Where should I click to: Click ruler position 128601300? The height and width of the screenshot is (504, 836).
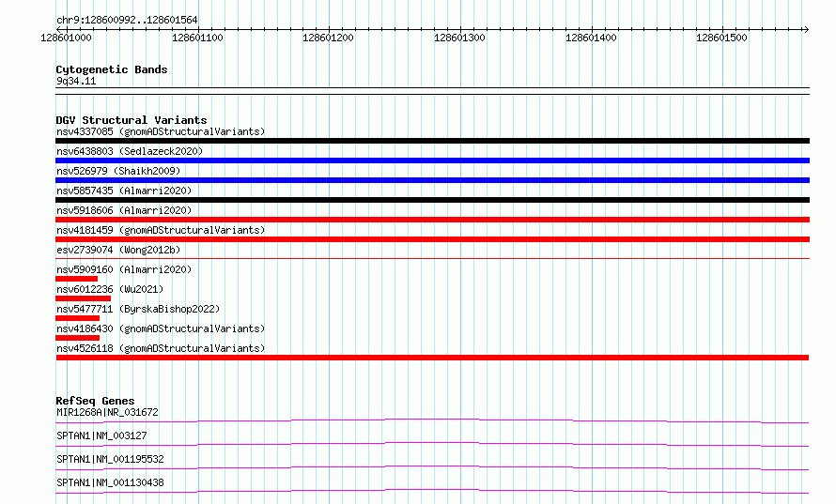point(459,38)
